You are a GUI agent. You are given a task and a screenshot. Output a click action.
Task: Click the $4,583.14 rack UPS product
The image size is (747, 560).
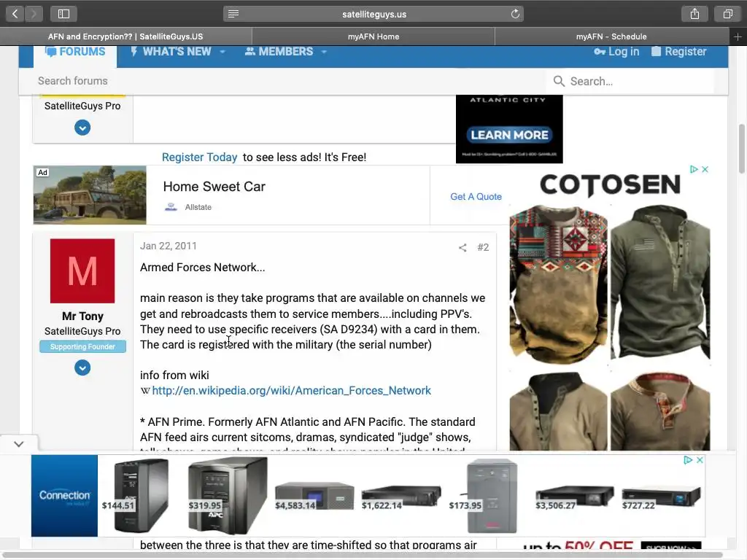tap(314, 496)
